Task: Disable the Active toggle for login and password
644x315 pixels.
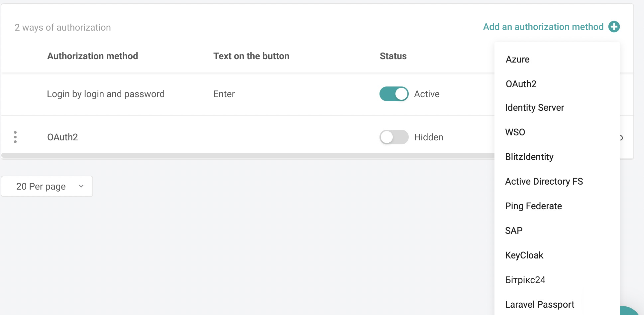Action: [394, 94]
